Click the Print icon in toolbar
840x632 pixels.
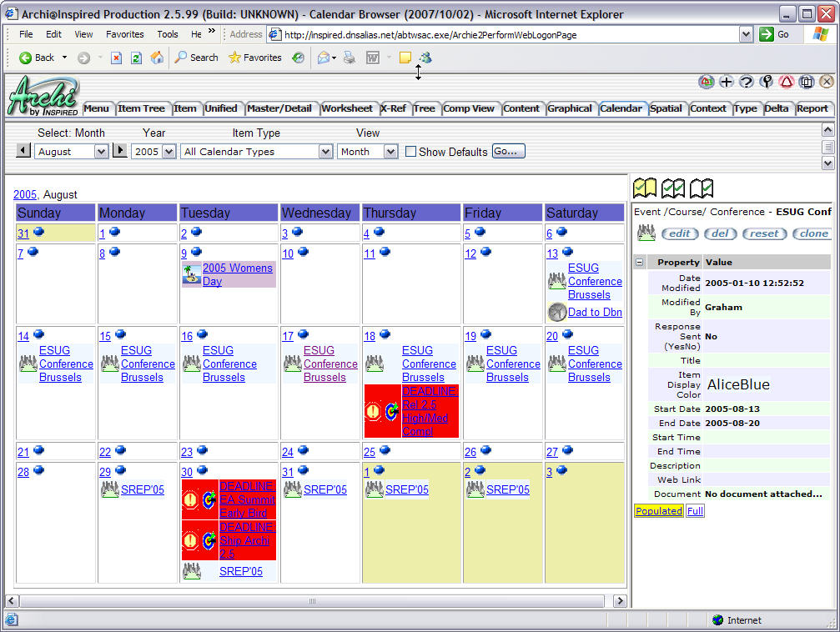(x=350, y=58)
